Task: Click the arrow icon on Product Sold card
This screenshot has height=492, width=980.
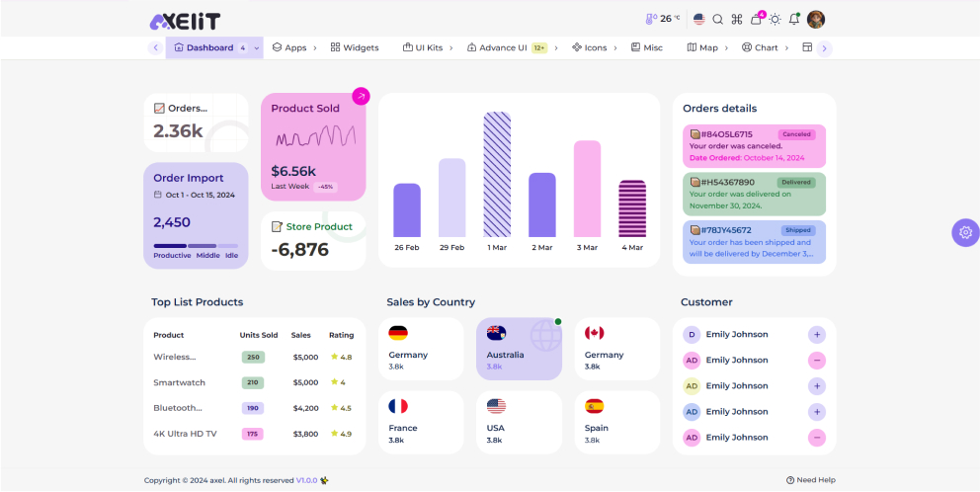Action: click(x=361, y=96)
